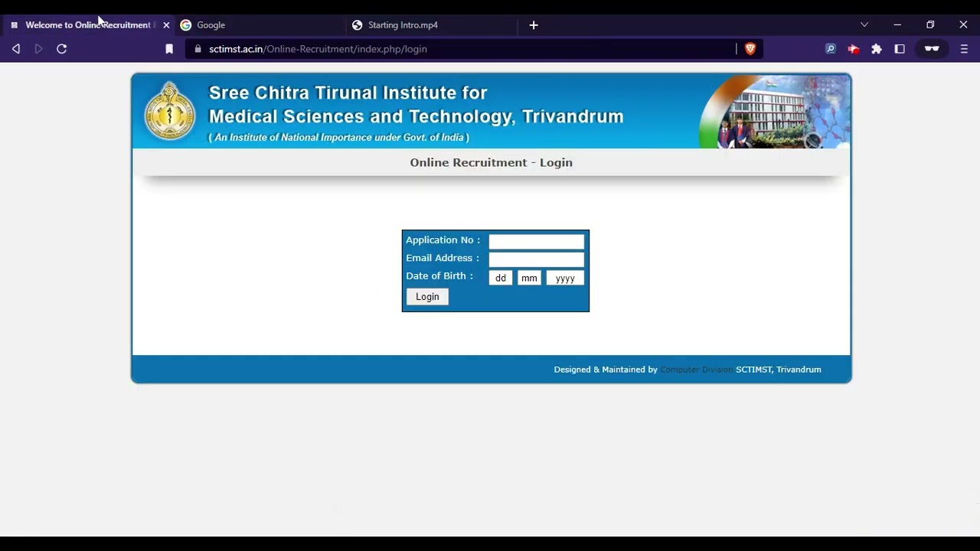
Task: Minimize the browser window
Action: pyautogui.click(x=897, y=24)
